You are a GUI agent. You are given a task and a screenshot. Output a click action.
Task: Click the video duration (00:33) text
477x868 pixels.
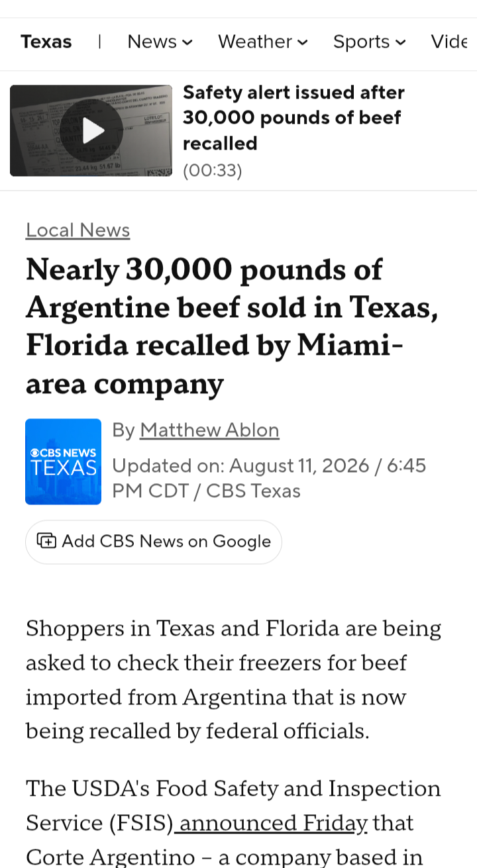tap(213, 170)
